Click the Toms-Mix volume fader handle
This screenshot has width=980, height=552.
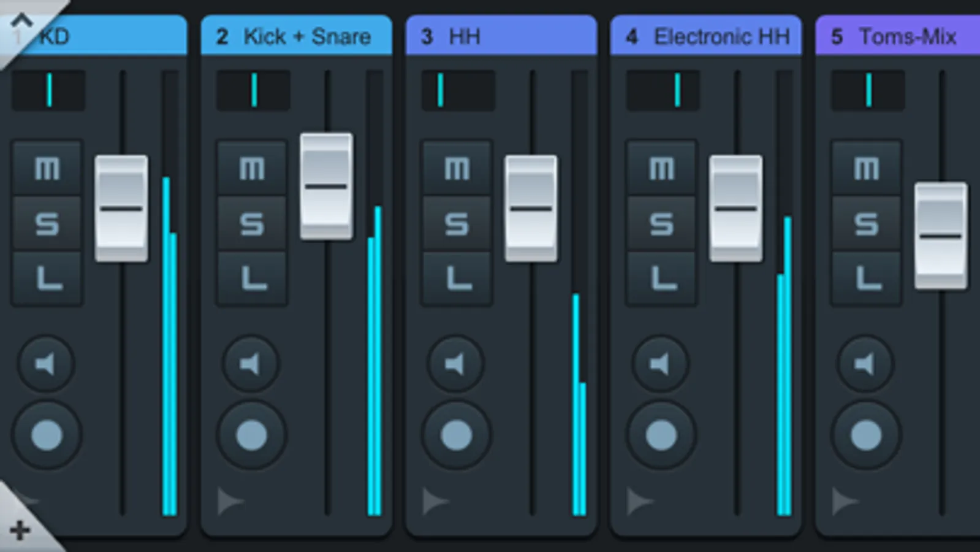(941, 236)
